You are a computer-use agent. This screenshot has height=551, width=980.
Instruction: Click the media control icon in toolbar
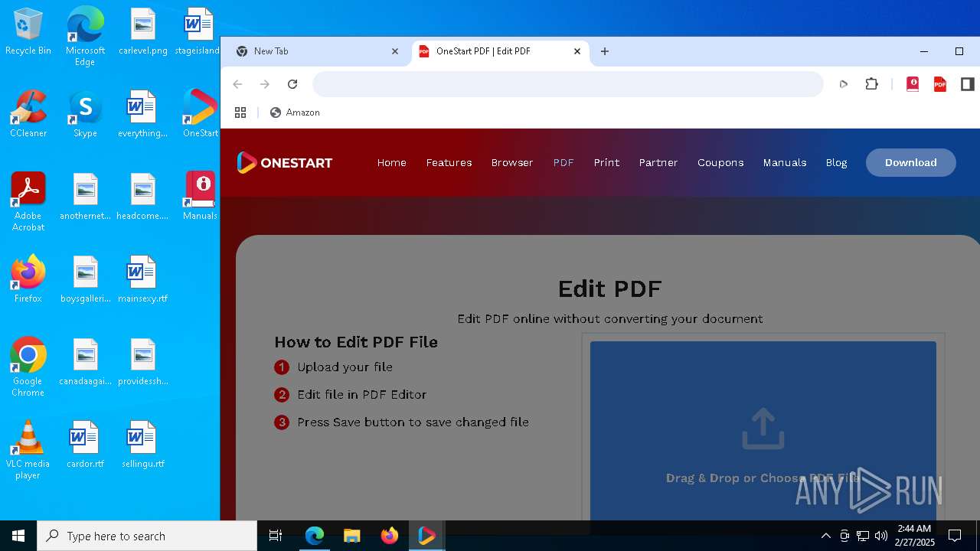click(x=844, y=84)
